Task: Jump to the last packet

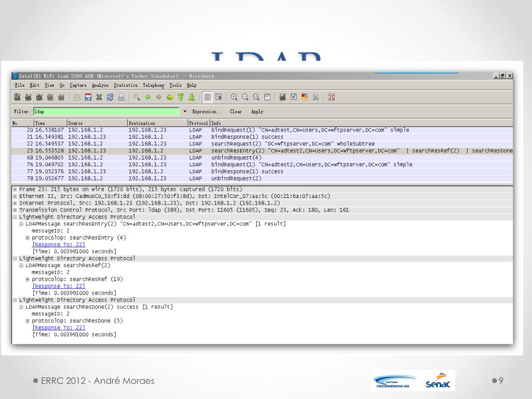Action: [x=192, y=97]
